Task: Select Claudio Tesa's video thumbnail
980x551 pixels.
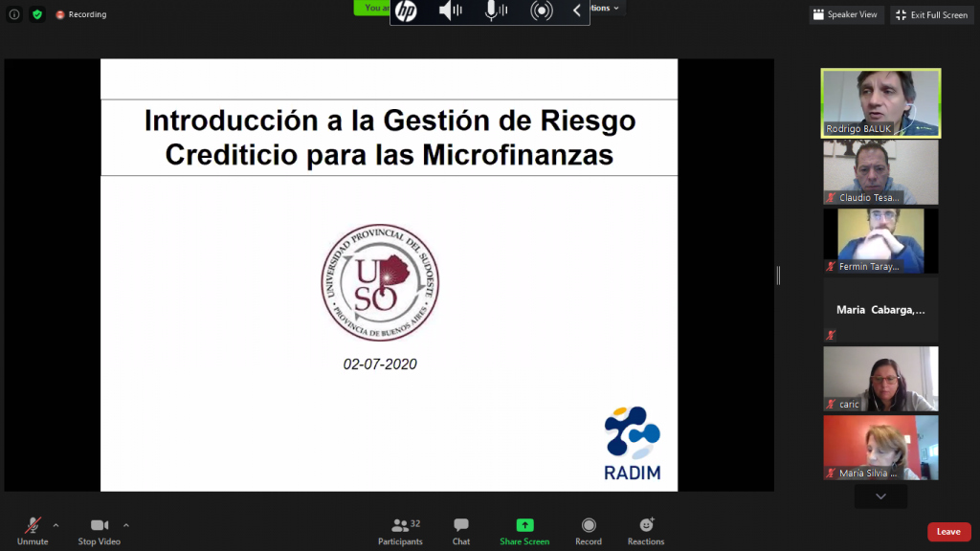Action: pos(880,172)
